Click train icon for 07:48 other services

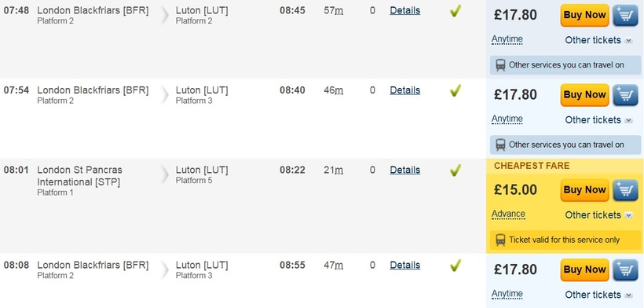pyautogui.click(x=500, y=65)
